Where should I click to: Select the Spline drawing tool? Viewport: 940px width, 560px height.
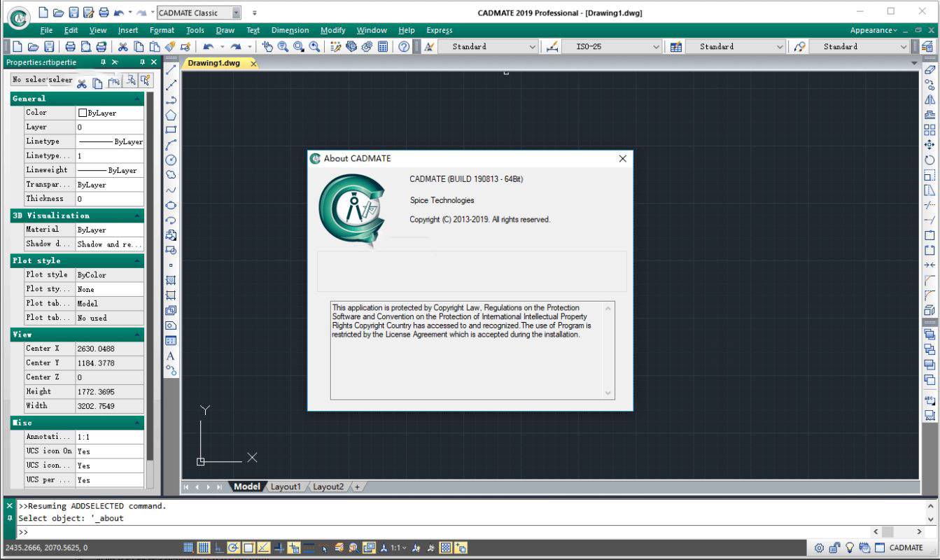click(171, 190)
